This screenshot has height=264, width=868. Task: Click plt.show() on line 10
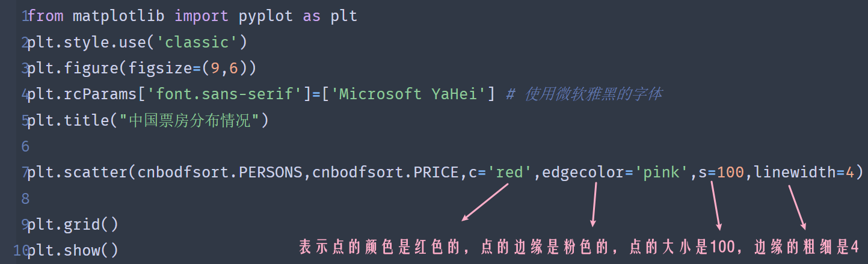pyautogui.click(x=72, y=250)
